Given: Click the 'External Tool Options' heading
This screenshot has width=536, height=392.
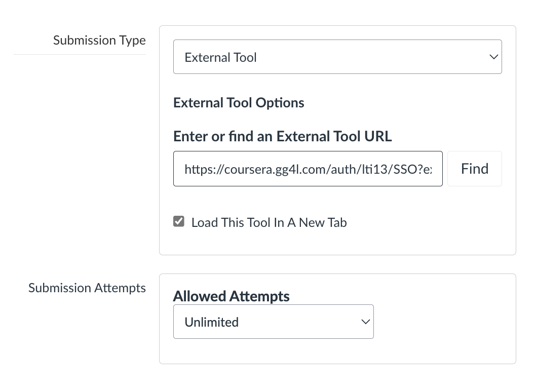Looking at the screenshot, I should (x=239, y=103).
